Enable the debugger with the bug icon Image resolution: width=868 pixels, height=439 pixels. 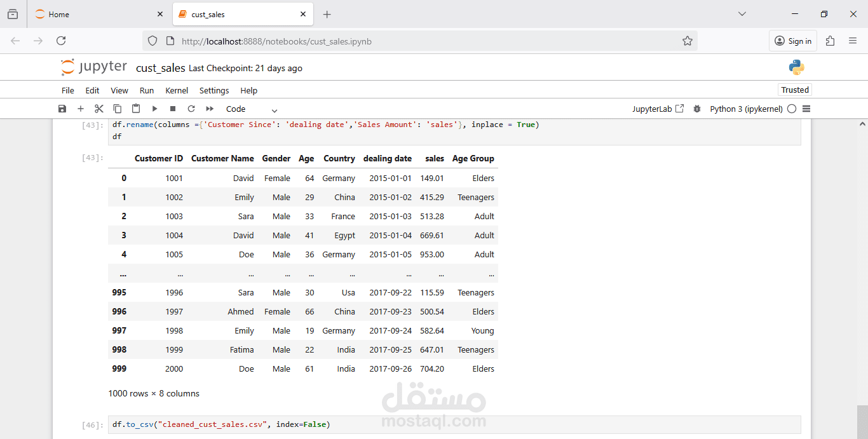tap(697, 109)
